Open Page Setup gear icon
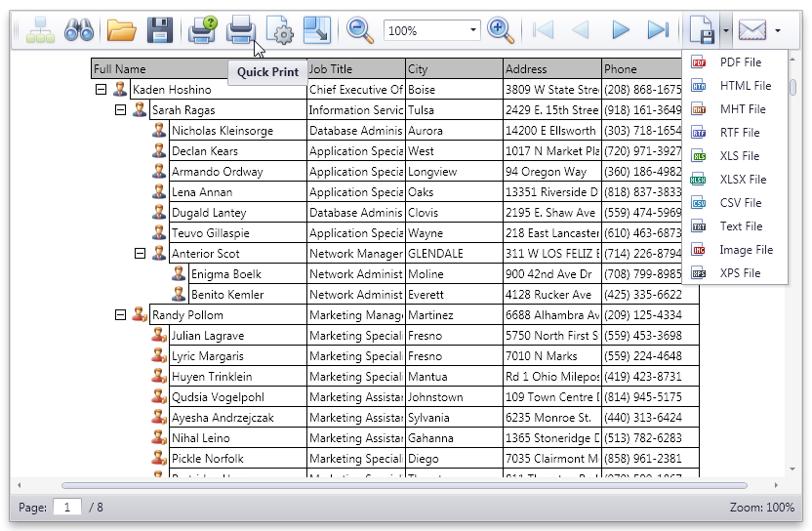This screenshot has height=531, width=812. [x=279, y=30]
